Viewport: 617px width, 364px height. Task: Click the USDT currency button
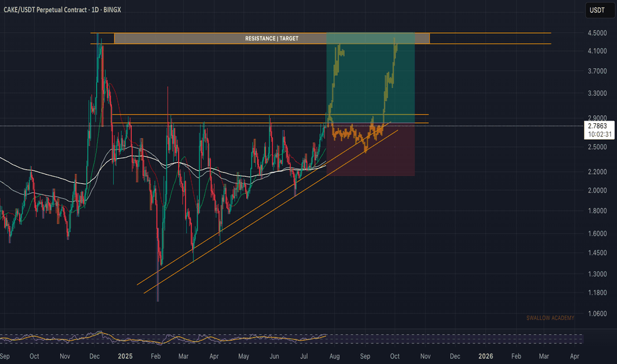(600, 10)
